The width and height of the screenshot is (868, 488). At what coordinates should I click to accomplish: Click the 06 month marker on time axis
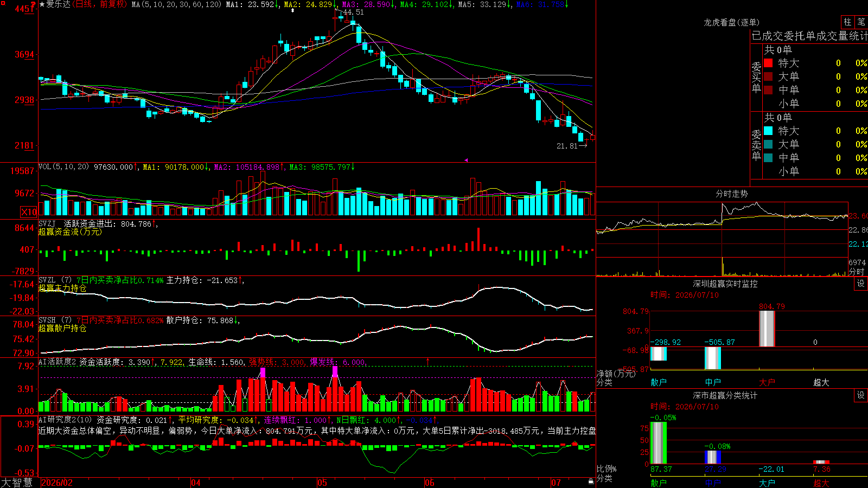(x=430, y=483)
